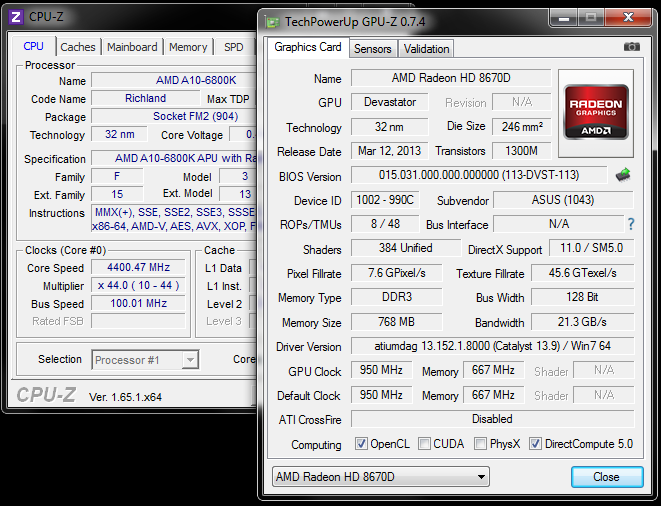The image size is (661, 506).
Task: Click the GPU-Z Close button
Action: tap(607, 477)
